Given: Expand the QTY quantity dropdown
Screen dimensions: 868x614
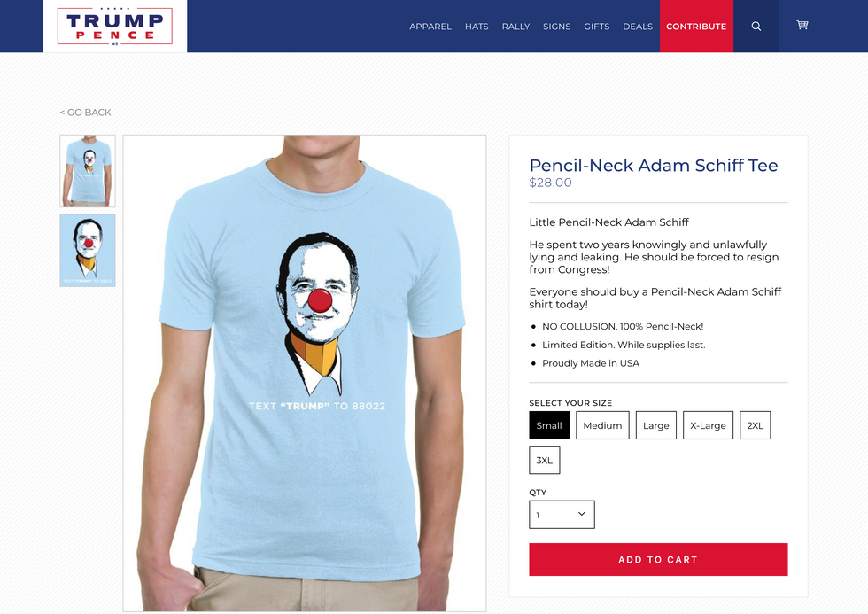Looking at the screenshot, I should click(x=562, y=515).
